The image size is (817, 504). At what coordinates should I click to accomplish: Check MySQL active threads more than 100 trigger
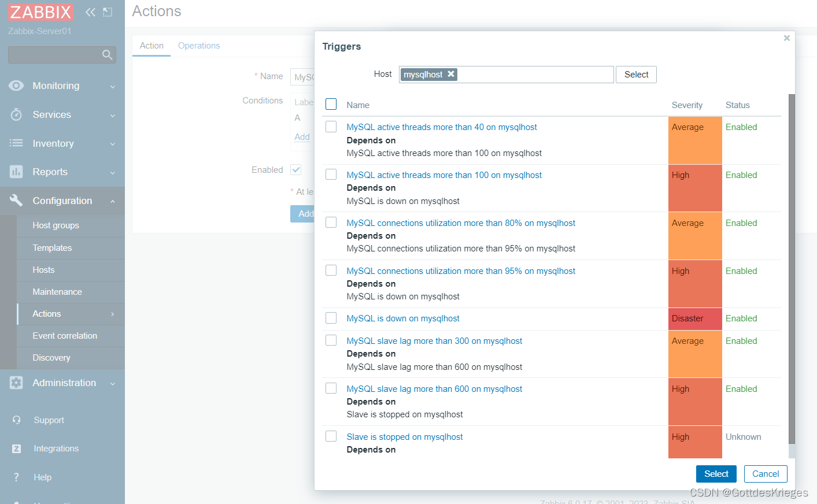click(331, 175)
